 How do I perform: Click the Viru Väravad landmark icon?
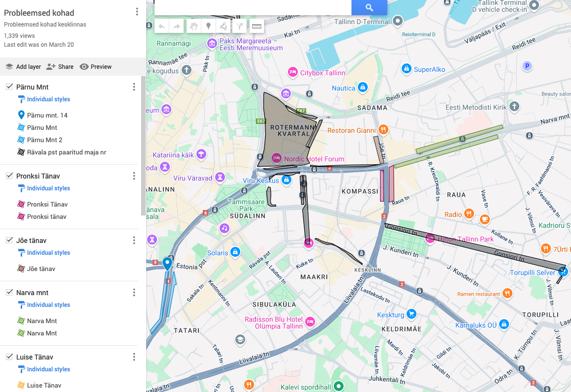click(x=220, y=177)
